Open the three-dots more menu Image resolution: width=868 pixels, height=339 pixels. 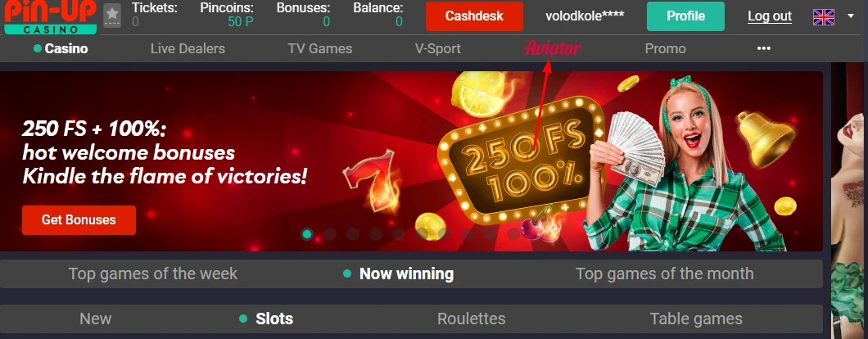coord(764,49)
